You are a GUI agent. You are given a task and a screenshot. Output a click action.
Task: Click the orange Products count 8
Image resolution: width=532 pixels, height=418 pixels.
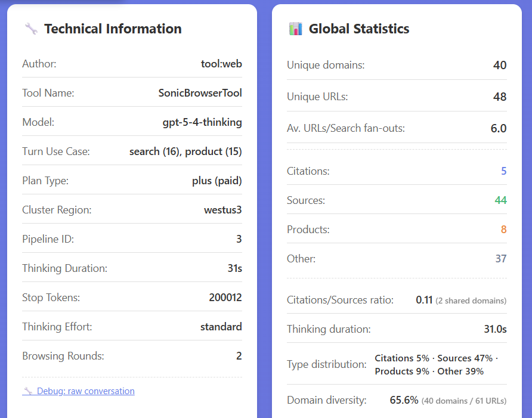[x=503, y=230]
